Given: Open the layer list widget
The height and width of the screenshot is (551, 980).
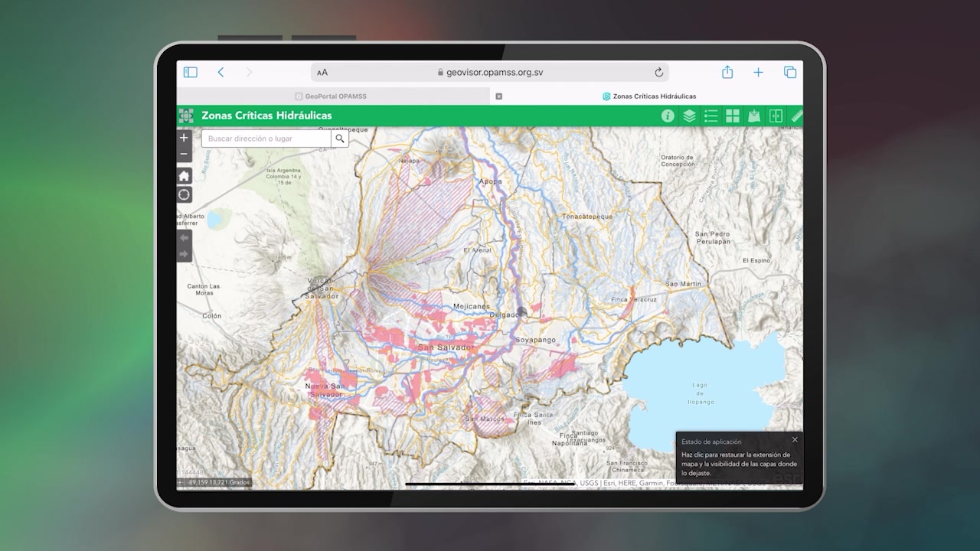Looking at the screenshot, I should (x=689, y=116).
